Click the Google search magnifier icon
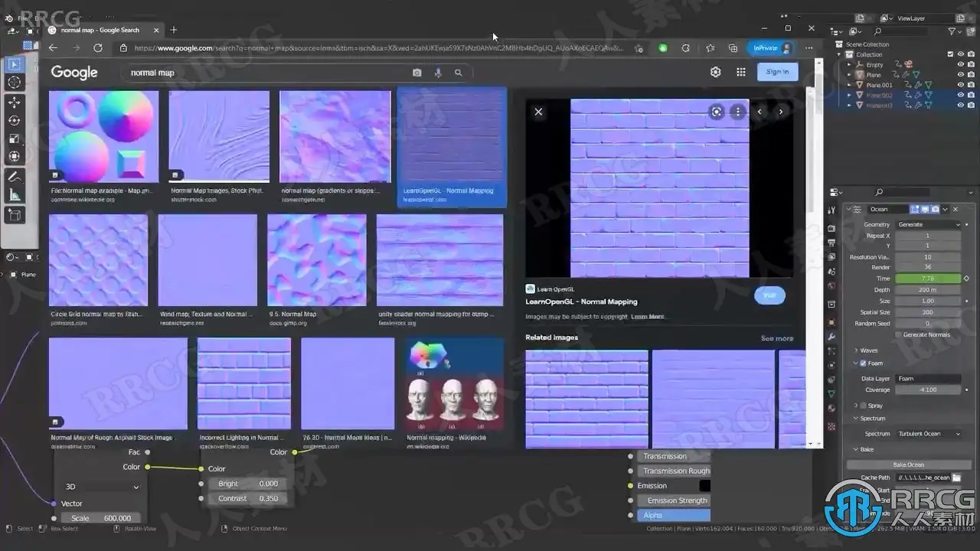The height and width of the screenshot is (551, 980). click(459, 73)
